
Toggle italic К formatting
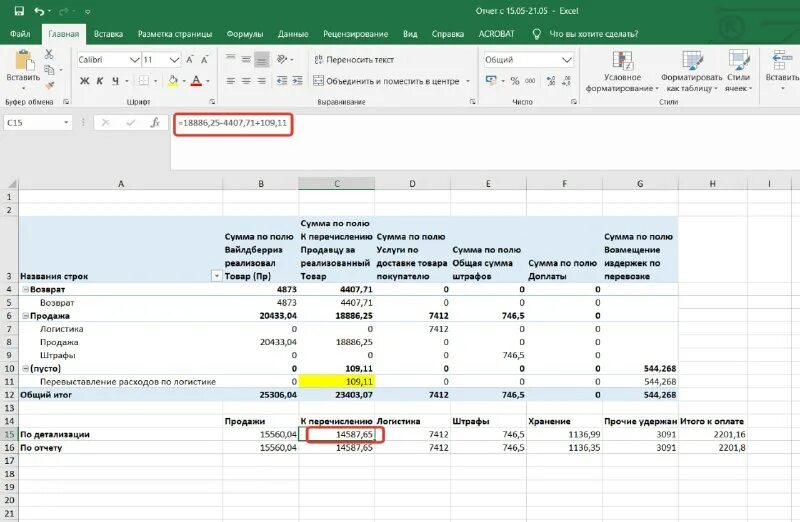tap(100, 81)
